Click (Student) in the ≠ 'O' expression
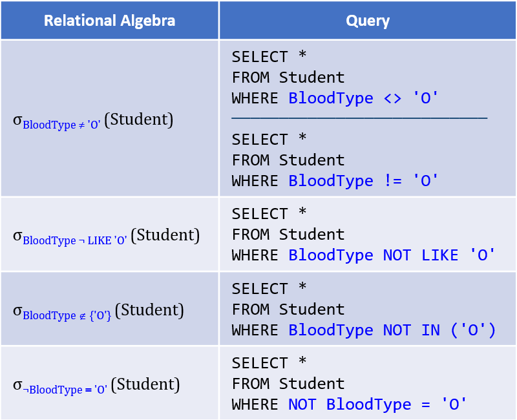 (x=139, y=120)
